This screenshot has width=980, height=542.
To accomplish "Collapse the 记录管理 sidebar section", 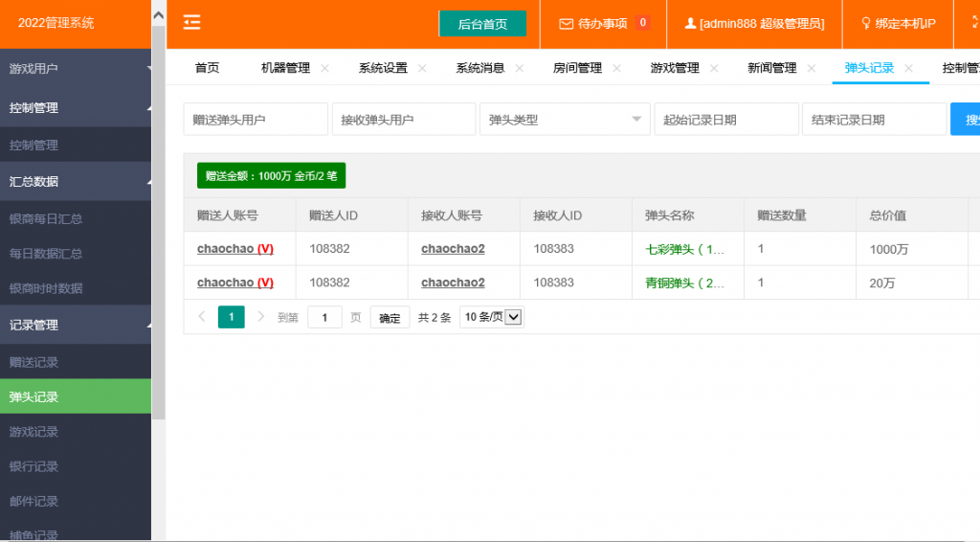I will click(x=76, y=325).
